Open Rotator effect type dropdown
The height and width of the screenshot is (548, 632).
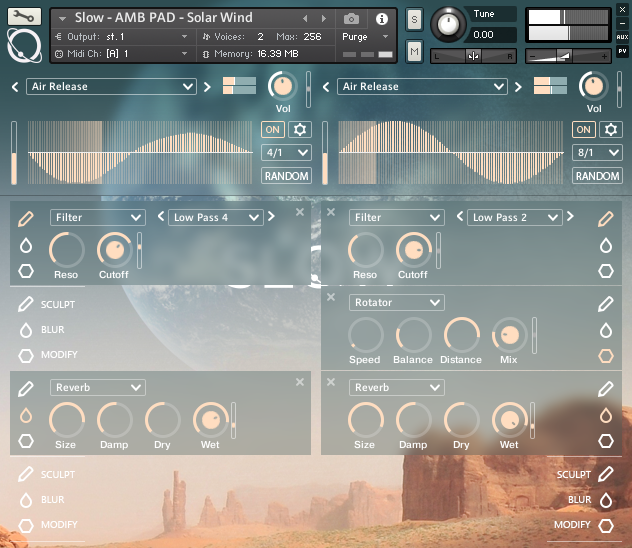point(397,303)
